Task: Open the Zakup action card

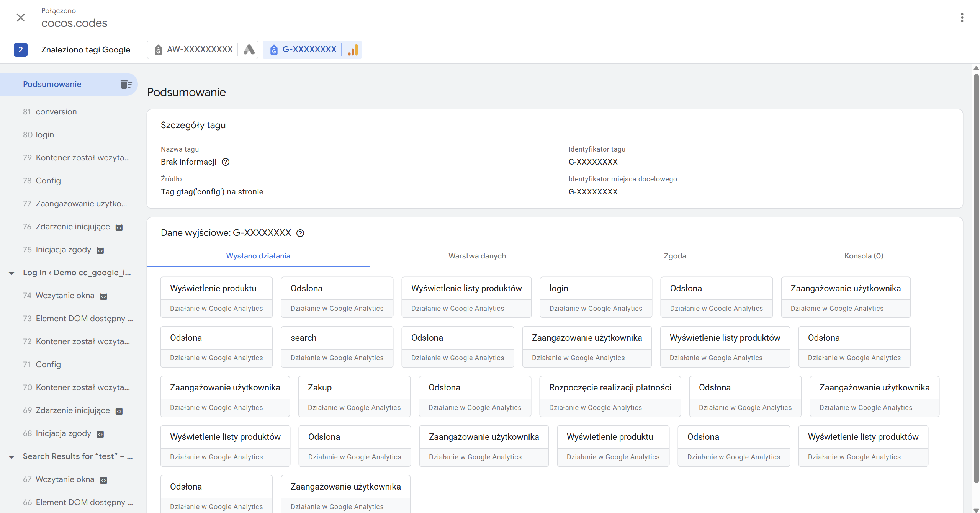Action: click(x=354, y=396)
